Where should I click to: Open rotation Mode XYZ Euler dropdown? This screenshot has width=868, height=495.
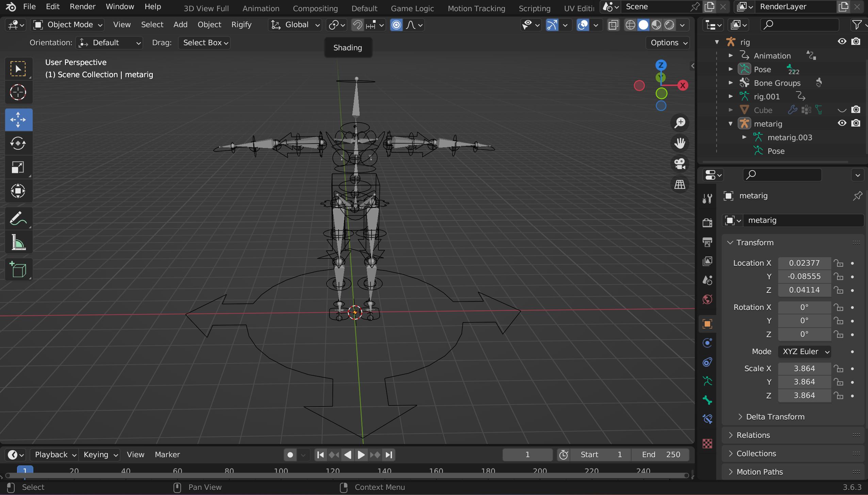pyautogui.click(x=804, y=352)
